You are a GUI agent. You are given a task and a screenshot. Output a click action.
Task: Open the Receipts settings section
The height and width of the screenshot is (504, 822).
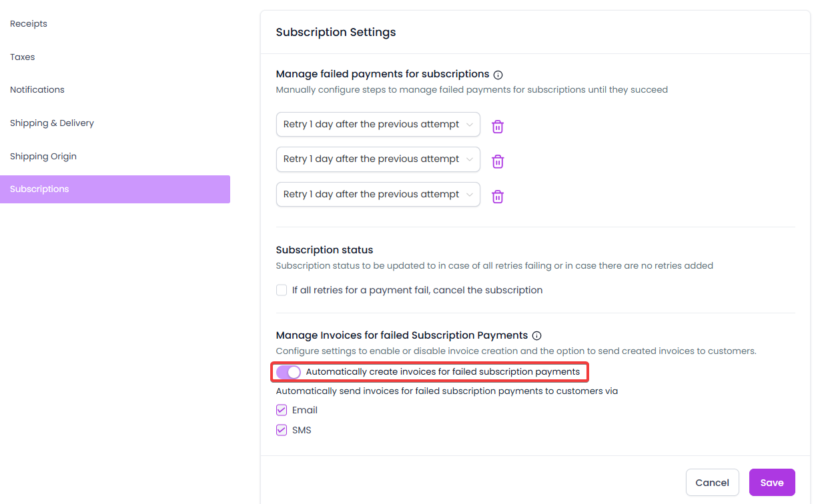click(x=29, y=24)
